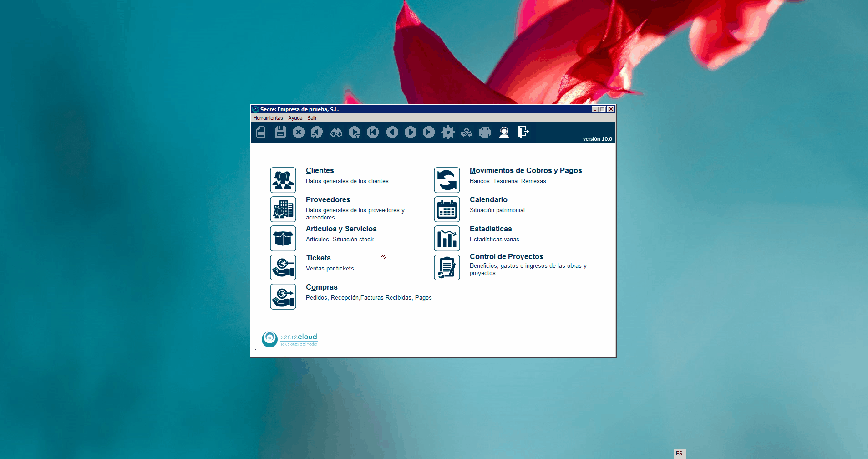Image resolution: width=868 pixels, height=459 pixels.
Task: Click the Estadísticas bar chart icon
Action: [x=447, y=238]
